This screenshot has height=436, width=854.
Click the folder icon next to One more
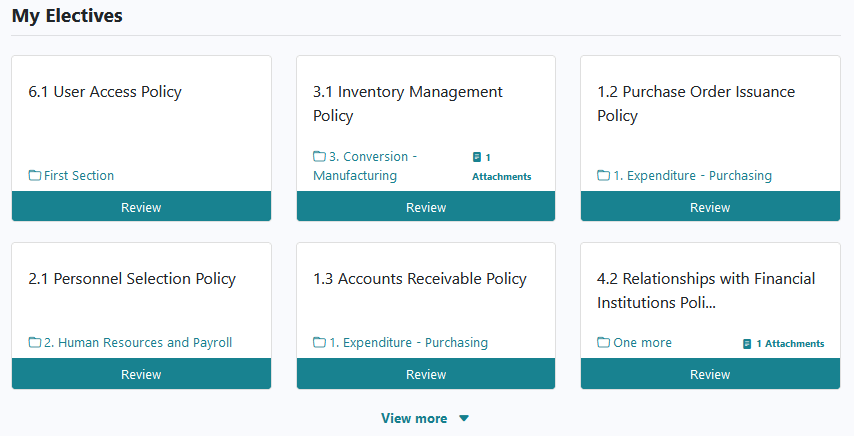click(603, 342)
